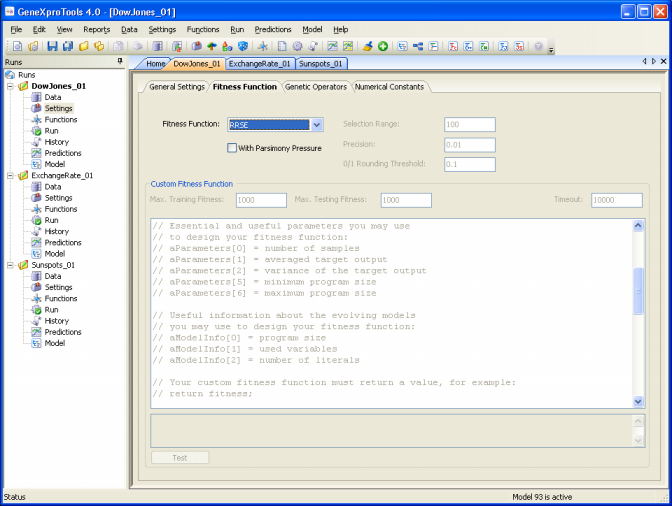Open the File menu
This screenshot has height=506, width=672.
point(16,29)
